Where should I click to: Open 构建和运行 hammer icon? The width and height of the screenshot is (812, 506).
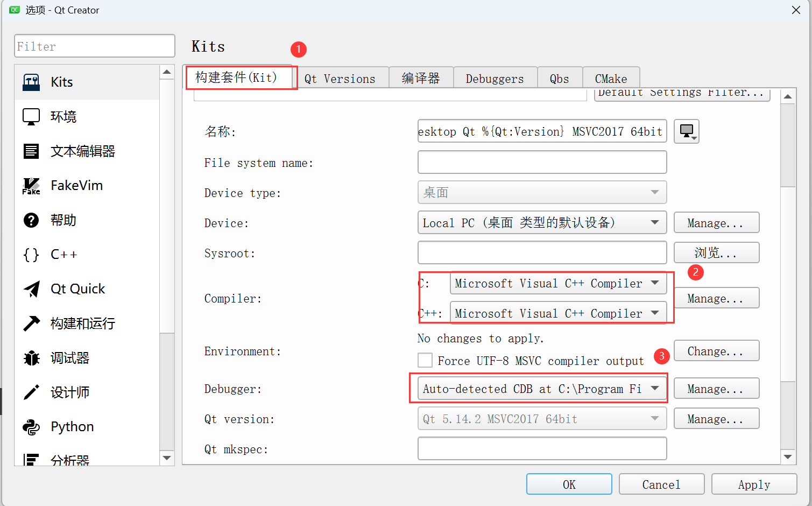click(31, 324)
